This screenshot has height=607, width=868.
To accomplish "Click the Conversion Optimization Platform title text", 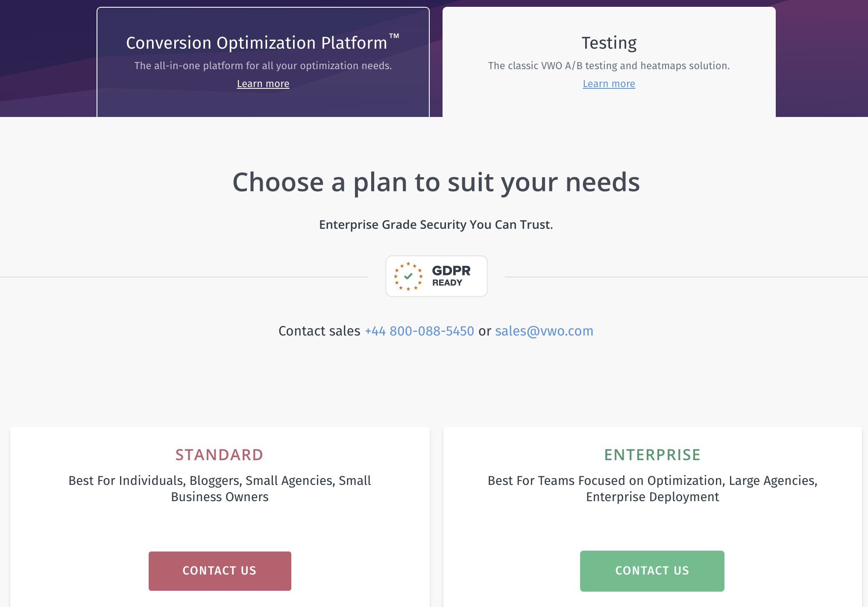I will pyautogui.click(x=263, y=43).
